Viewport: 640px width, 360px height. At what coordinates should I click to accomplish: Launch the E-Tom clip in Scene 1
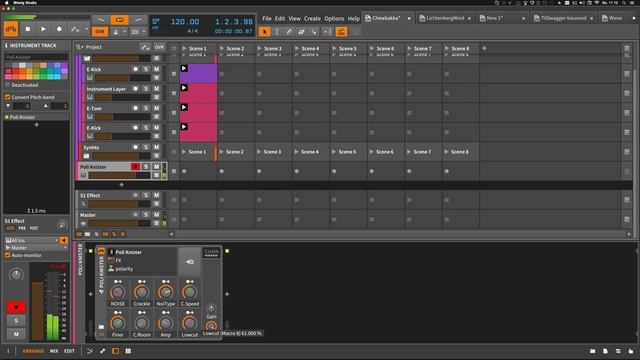point(184,107)
